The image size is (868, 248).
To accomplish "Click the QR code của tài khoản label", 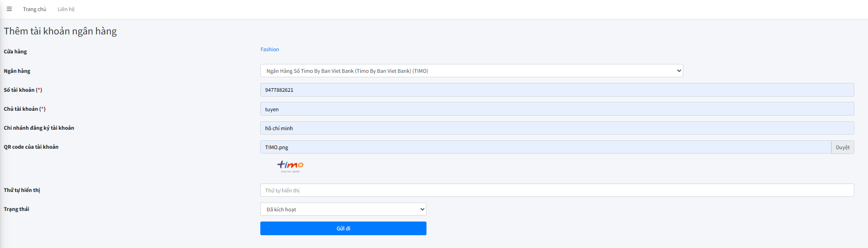I will point(31,147).
